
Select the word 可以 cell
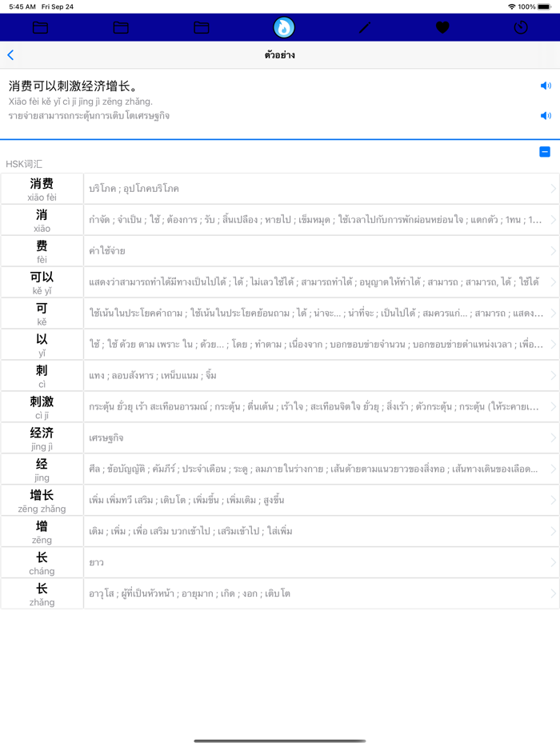[x=42, y=282]
